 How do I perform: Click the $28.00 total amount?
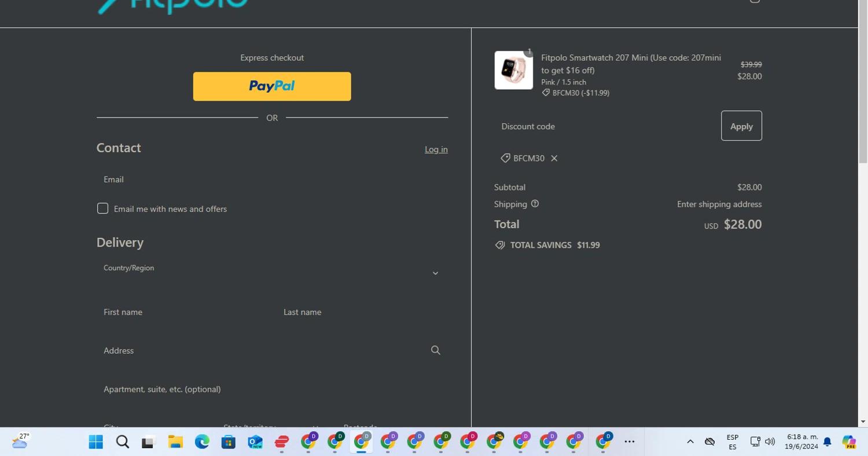pos(742,225)
